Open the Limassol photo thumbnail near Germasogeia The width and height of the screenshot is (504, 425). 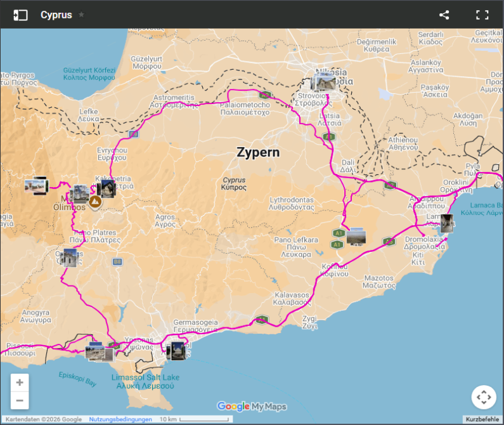click(176, 350)
